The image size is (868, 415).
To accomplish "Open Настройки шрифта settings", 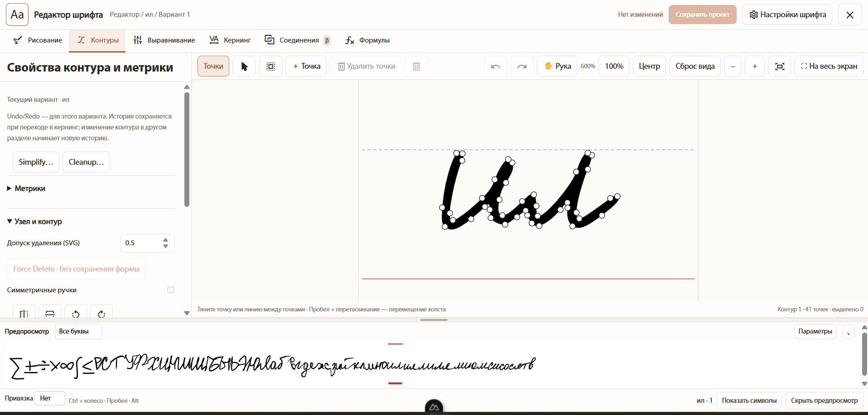I will [787, 14].
